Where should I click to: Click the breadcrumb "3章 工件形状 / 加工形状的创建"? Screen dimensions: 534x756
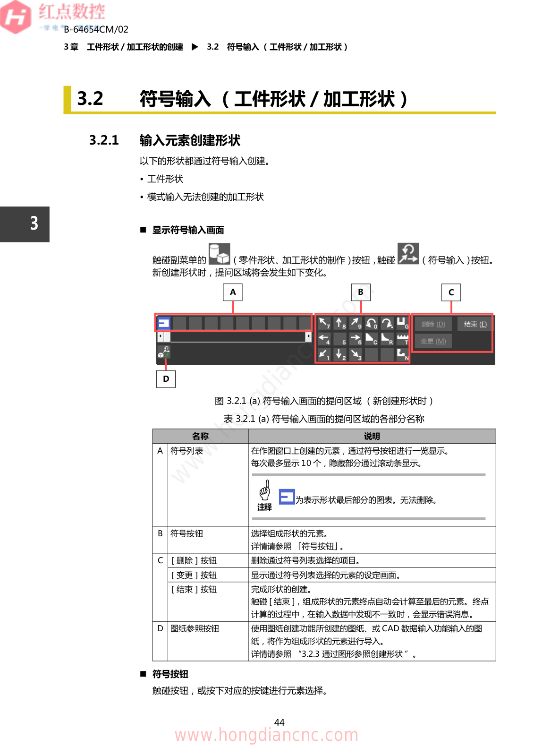click(x=124, y=47)
